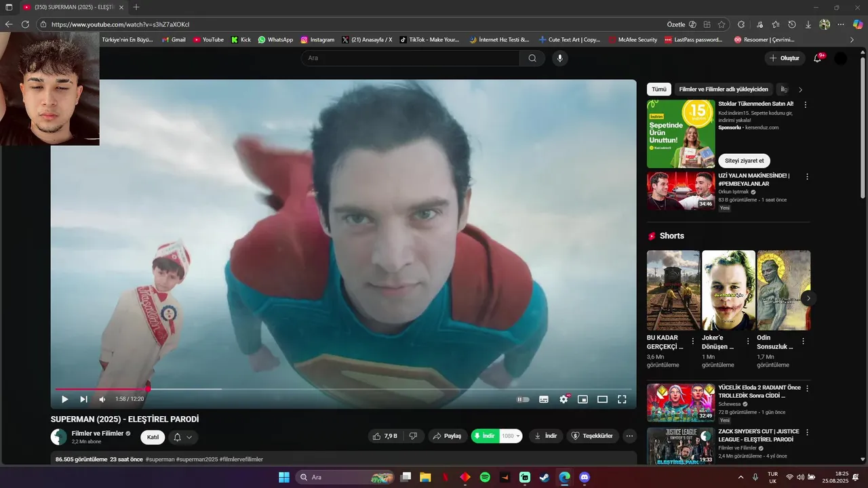Viewport: 868px width, 488px height.
Task: Reload the YouTube page
Action: click(25, 24)
